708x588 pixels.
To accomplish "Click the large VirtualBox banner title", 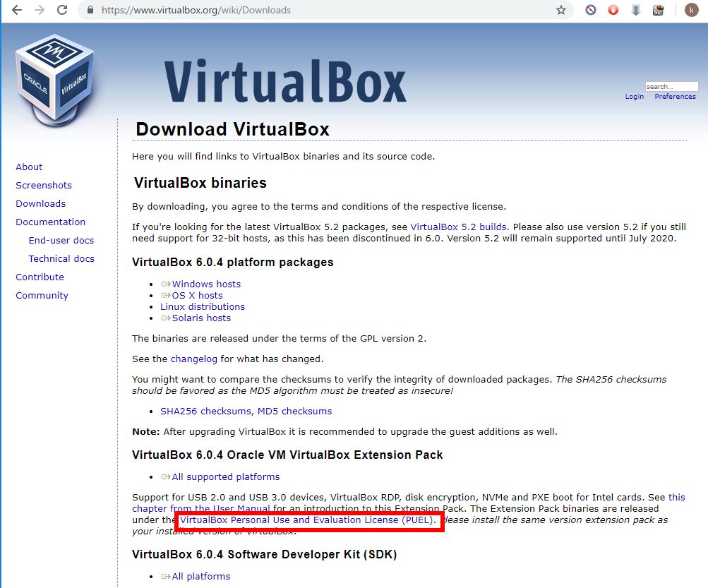I will tap(285, 82).
